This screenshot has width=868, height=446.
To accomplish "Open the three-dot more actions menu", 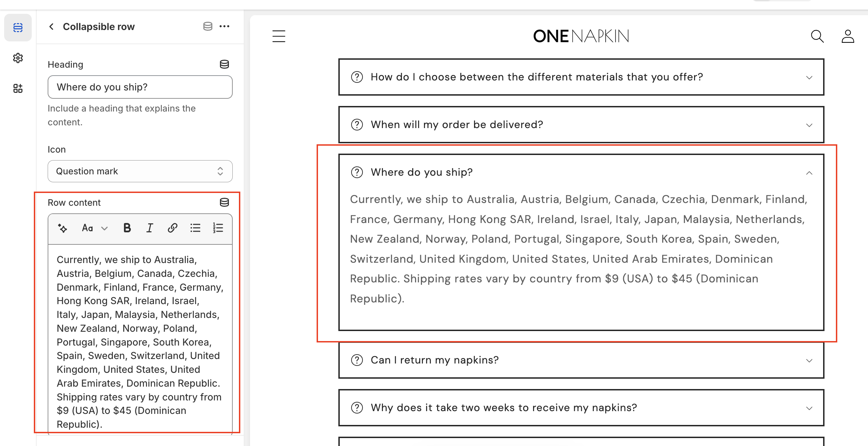I will (224, 27).
